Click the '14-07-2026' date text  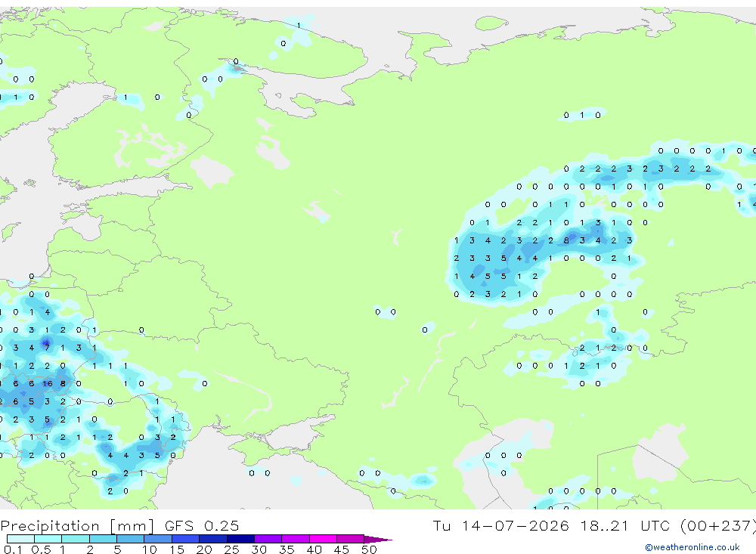click(516, 525)
